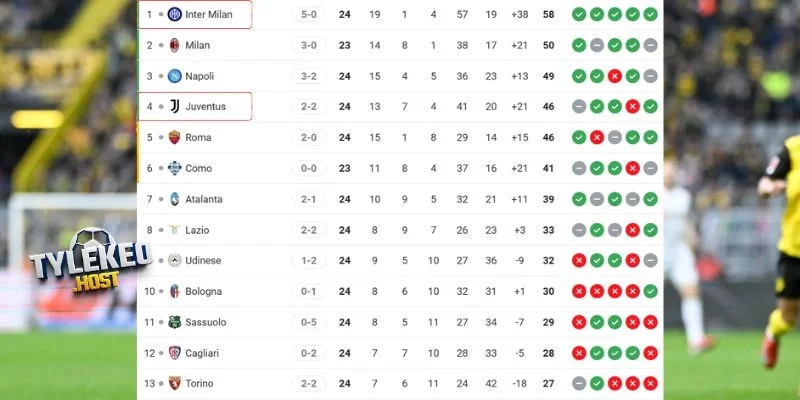Click the Torino club crest

tap(174, 383)
